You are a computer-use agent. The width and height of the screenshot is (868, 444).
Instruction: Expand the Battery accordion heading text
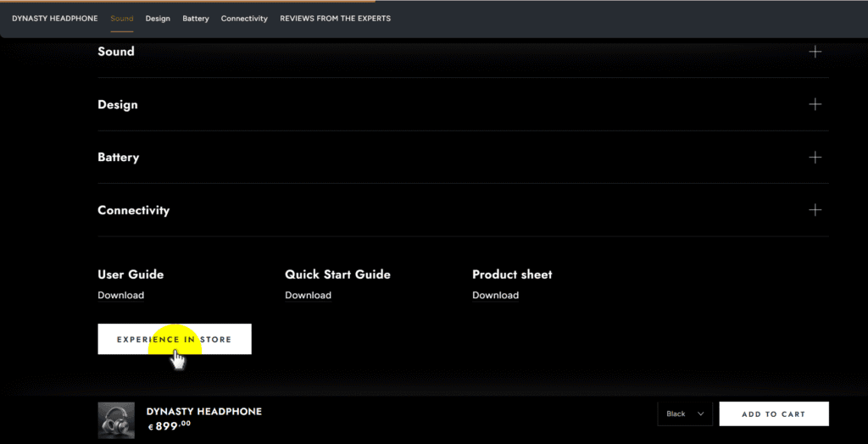pos(119,158)
